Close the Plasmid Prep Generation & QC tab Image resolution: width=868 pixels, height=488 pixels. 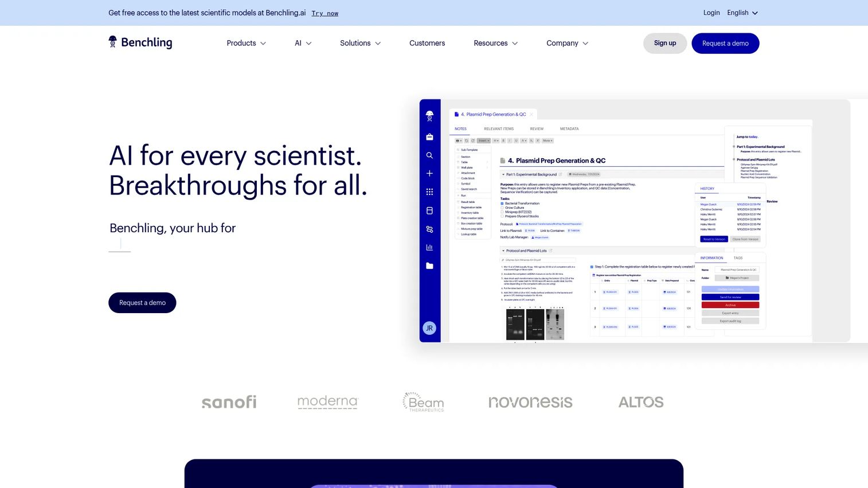coord(531,115)
